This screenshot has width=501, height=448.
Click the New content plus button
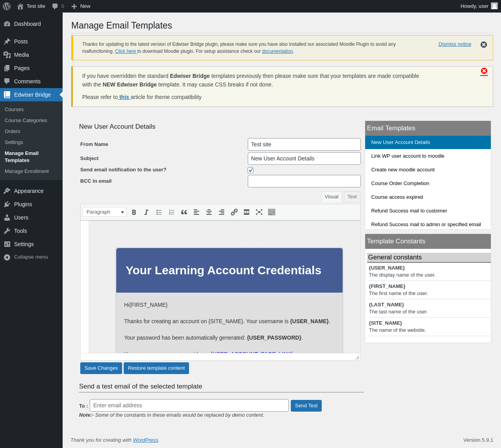pyautogui.click(x=81, y=6)
